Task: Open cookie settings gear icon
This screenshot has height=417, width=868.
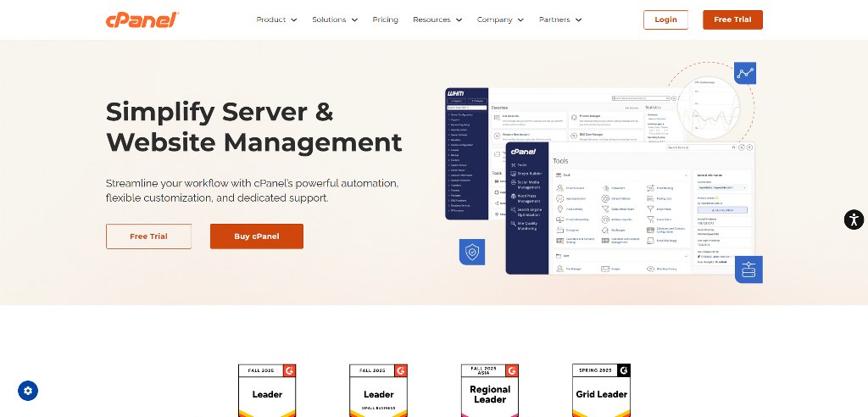Action: 28,391
